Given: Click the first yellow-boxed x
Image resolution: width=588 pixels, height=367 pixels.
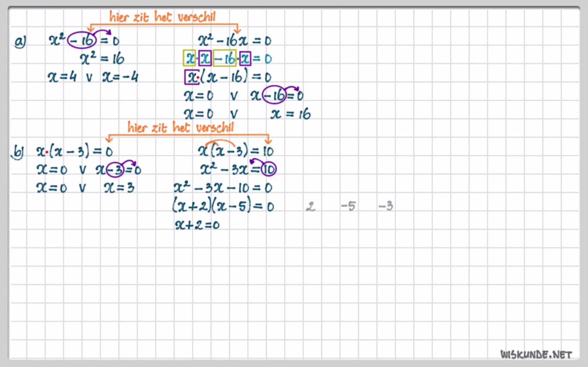Looking at the screenshot, I should pos(190,59).
